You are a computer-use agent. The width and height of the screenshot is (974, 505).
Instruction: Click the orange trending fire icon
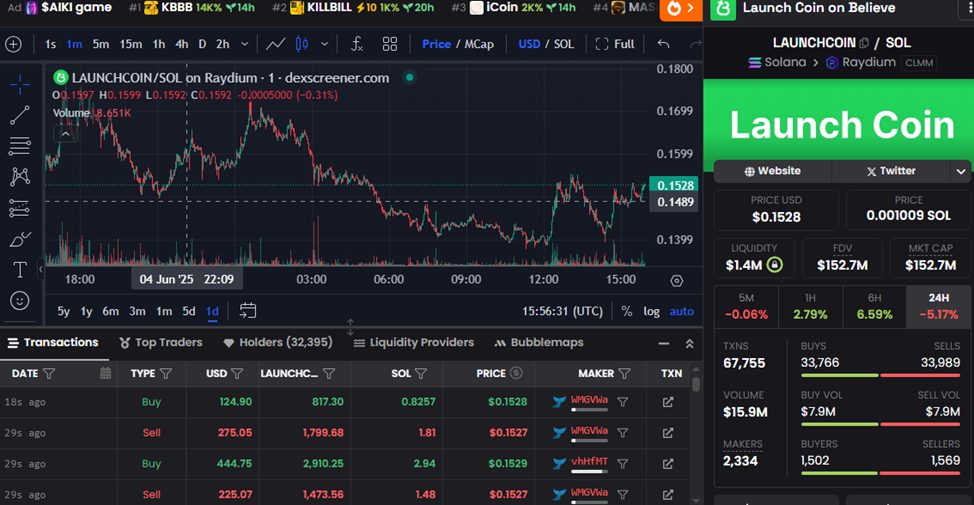[x=674, y=9]
